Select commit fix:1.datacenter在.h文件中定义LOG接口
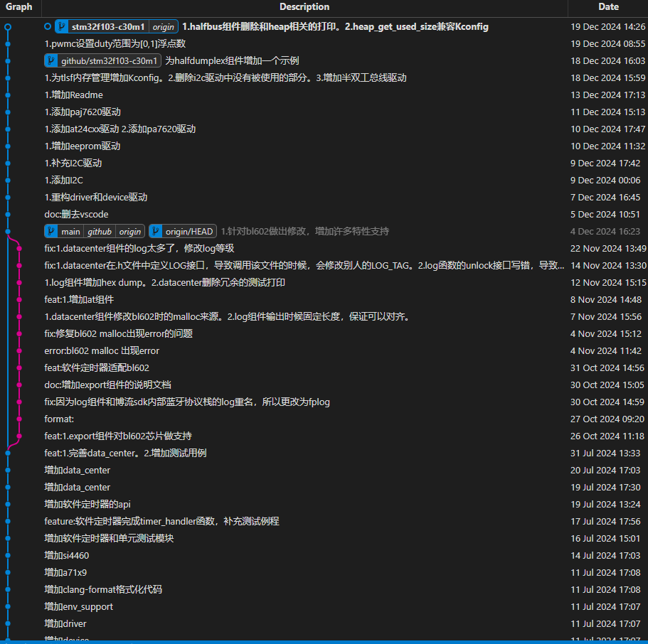648x644 pixels. click(304, 266)
